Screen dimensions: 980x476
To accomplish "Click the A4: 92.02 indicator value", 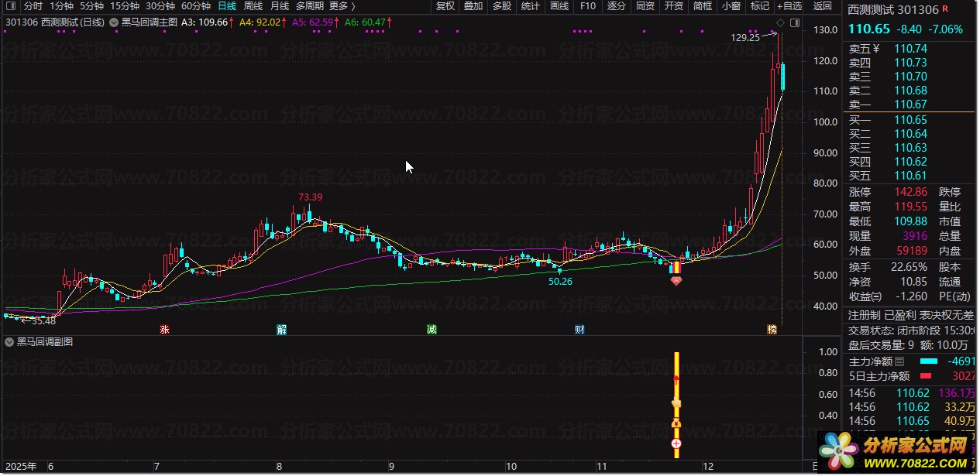I will [x=263, y=22].
